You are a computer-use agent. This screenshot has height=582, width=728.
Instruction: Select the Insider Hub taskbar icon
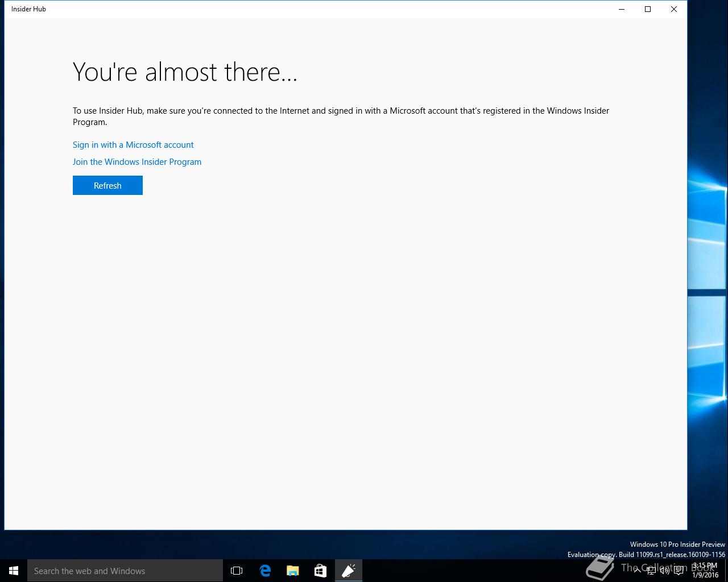click(x=349, y=571)
